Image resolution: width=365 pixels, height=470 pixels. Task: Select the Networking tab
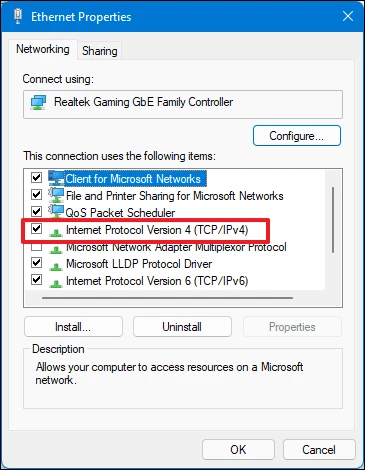pos(43,49)
